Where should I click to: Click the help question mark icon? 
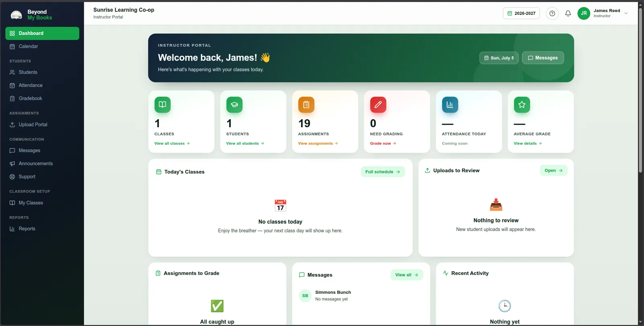pyautogui.click(x=552, y=13)
